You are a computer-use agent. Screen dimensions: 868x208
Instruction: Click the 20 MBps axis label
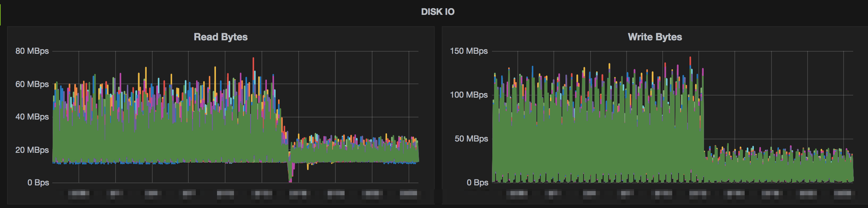pyautogui.click(x=32, y=150)
